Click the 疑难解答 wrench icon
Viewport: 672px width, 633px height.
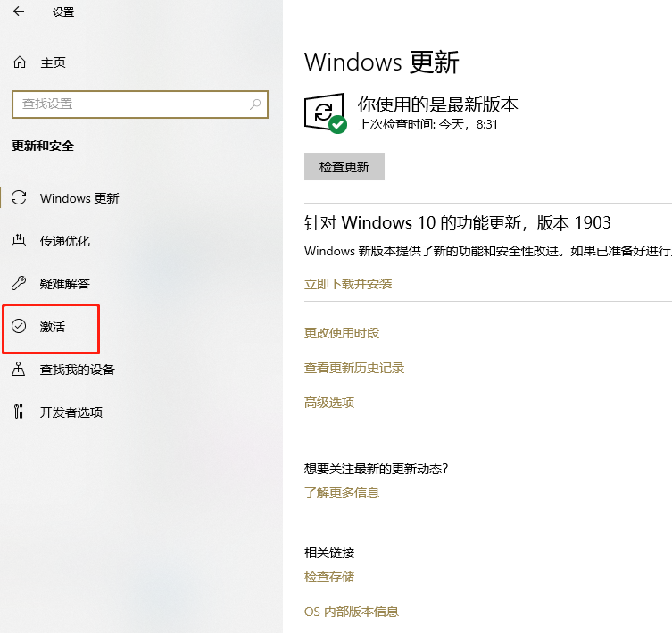point(19,284)
